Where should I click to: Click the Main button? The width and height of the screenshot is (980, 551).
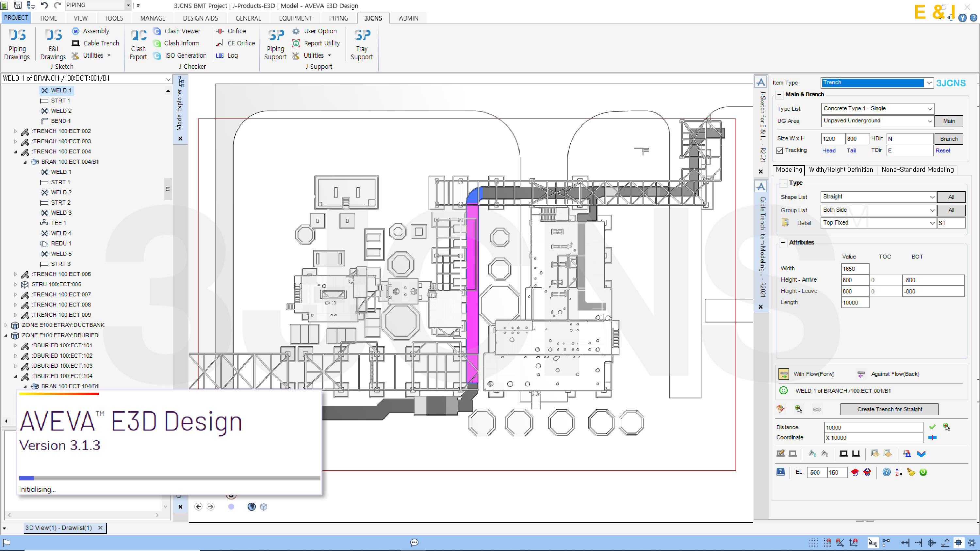click(948, 121)
